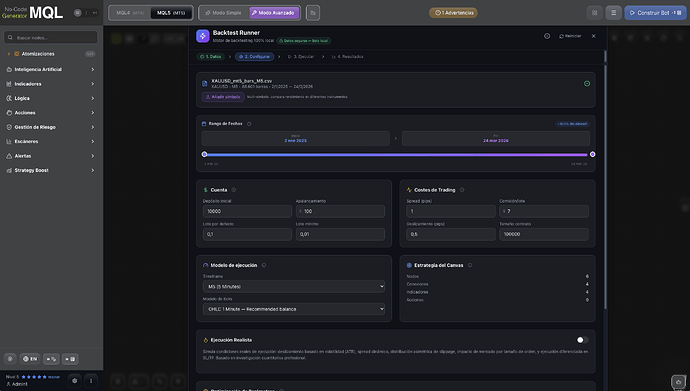Click the link-icon button right of EN
This screenshot has height=391, width=690.
pos(51,359)
